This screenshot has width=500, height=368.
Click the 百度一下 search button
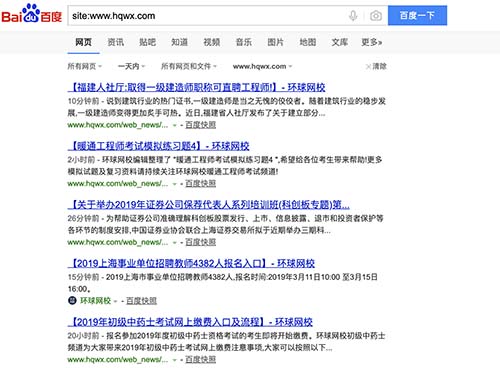(x=417, y=15)
